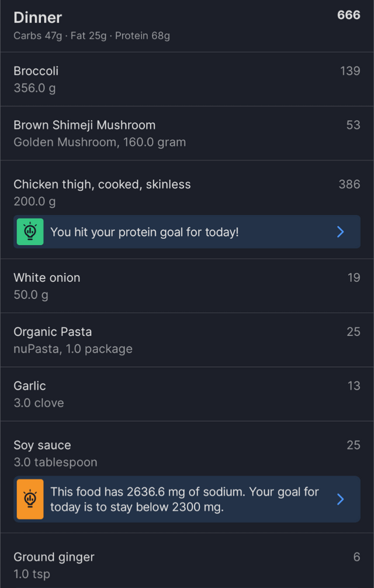Open the protein goal insight chevron
The image size is (374, 588).
coord(340,232)
